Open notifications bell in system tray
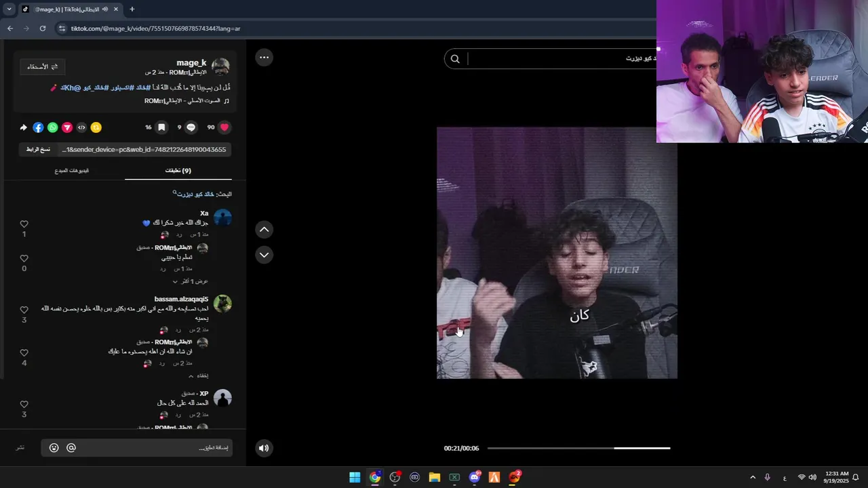 856,477
